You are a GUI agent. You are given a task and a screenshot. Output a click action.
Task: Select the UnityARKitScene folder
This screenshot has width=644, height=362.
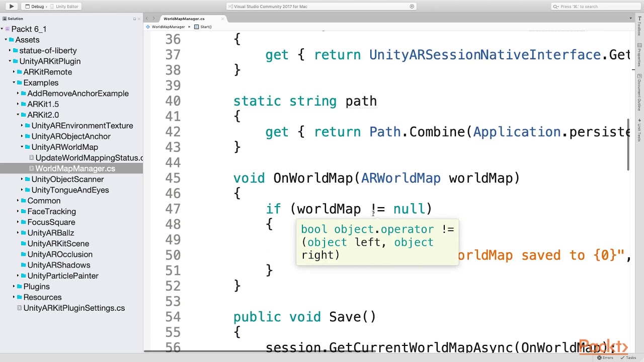pos(58,243)
